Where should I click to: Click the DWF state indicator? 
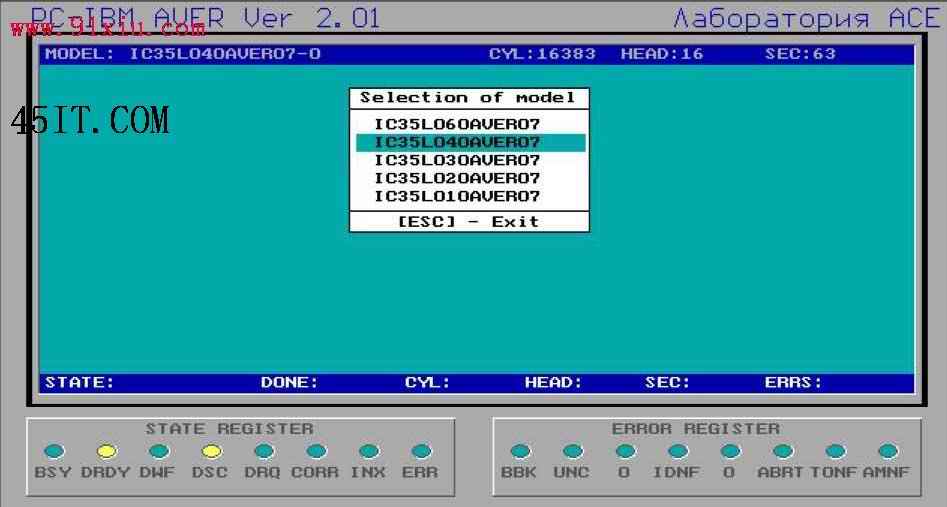[159, 451]
